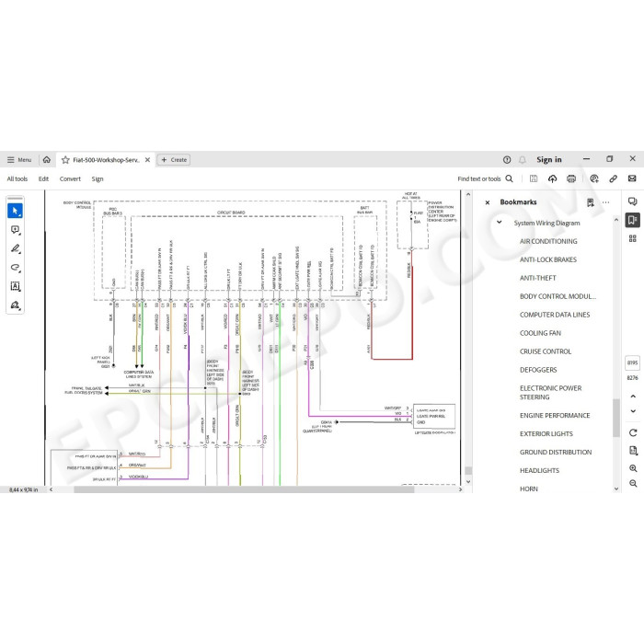Toggle the bookmarks panel icon

pos(633,220)
